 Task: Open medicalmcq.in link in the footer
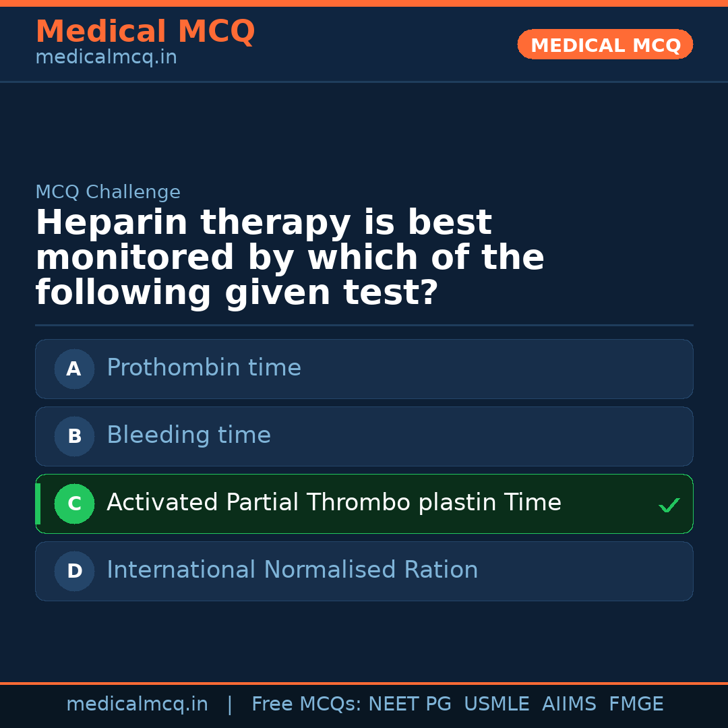pos(137,704)
